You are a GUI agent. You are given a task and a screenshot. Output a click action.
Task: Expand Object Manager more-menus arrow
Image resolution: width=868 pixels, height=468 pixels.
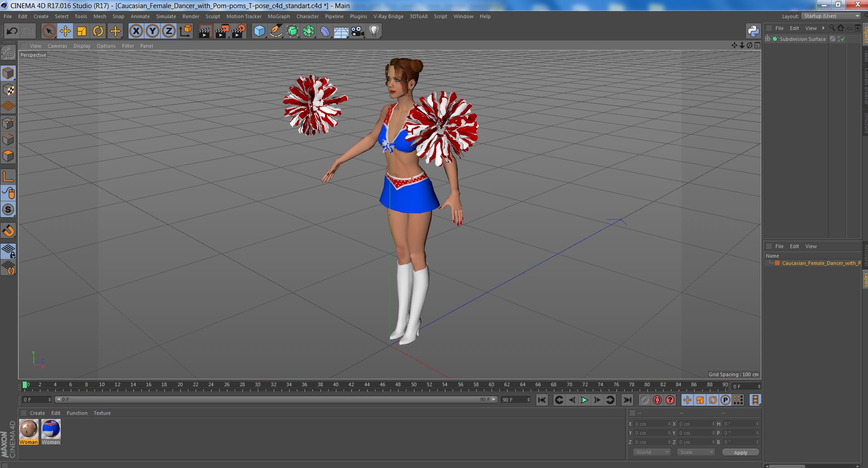[x=823, y=28]
